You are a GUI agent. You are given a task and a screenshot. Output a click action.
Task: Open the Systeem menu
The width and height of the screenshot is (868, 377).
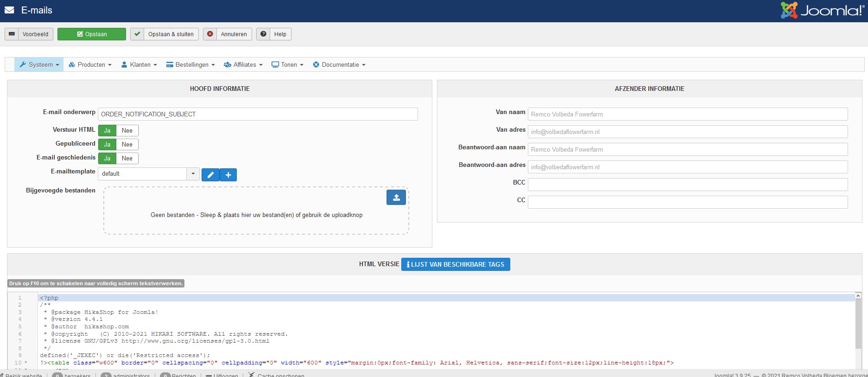39,65
